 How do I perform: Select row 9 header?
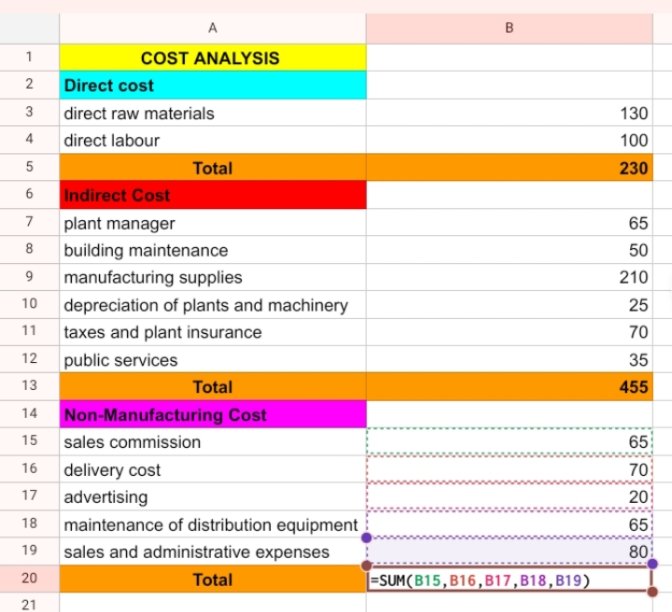pyautogui.click(x=29, y=276)
